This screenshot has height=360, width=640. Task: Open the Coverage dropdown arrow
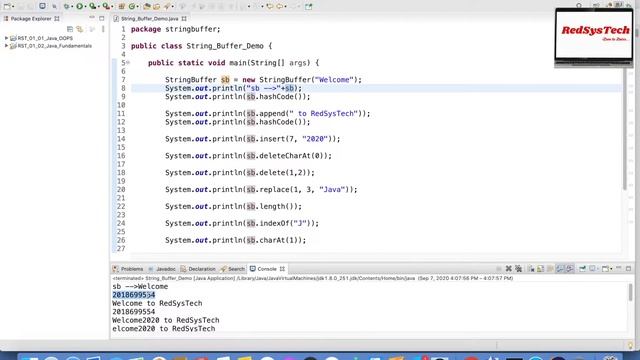pyautogui.click(x=99, y=7)
